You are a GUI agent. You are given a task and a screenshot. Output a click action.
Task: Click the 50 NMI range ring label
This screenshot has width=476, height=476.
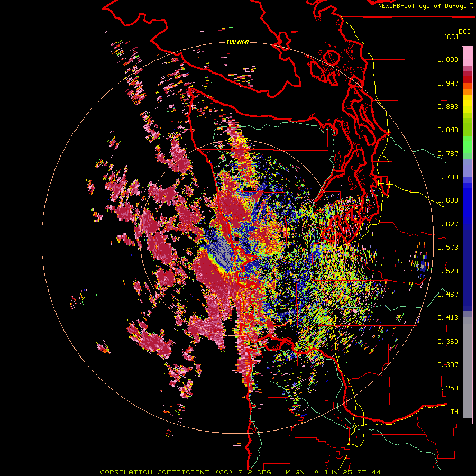coord(237,140)
